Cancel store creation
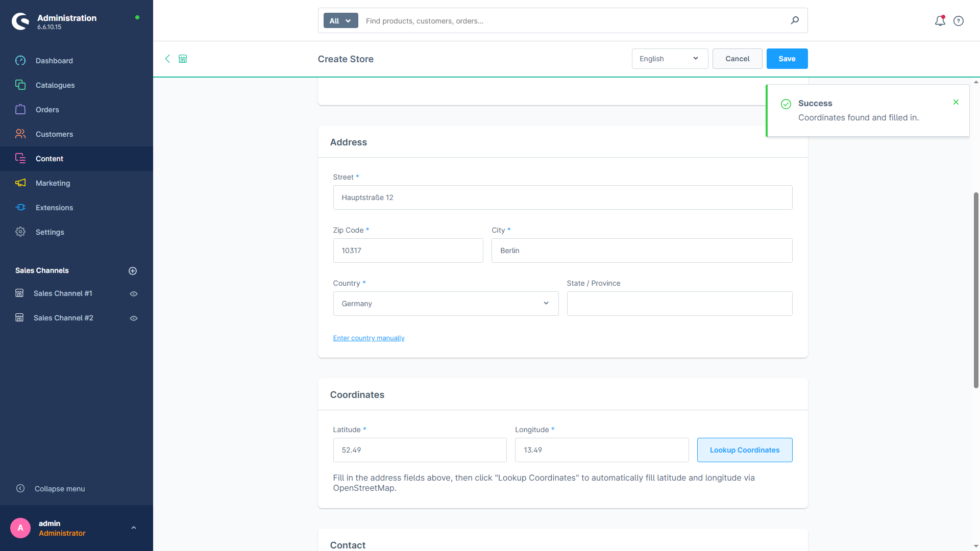Viewport: 980px width, 551px height. (737, 59)
